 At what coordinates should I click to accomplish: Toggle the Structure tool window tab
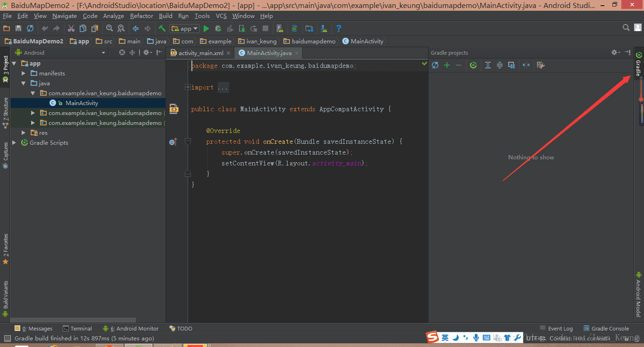[5, 113]
